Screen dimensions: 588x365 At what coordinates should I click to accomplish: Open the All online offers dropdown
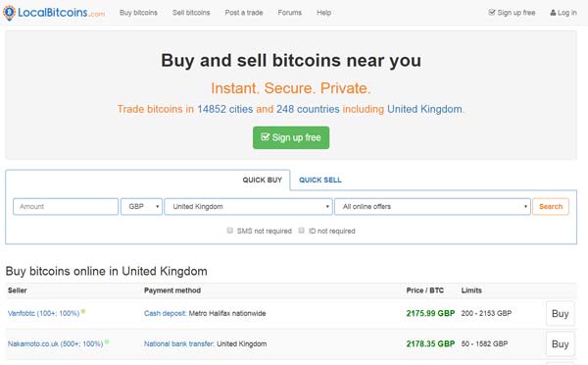(432, 206)
